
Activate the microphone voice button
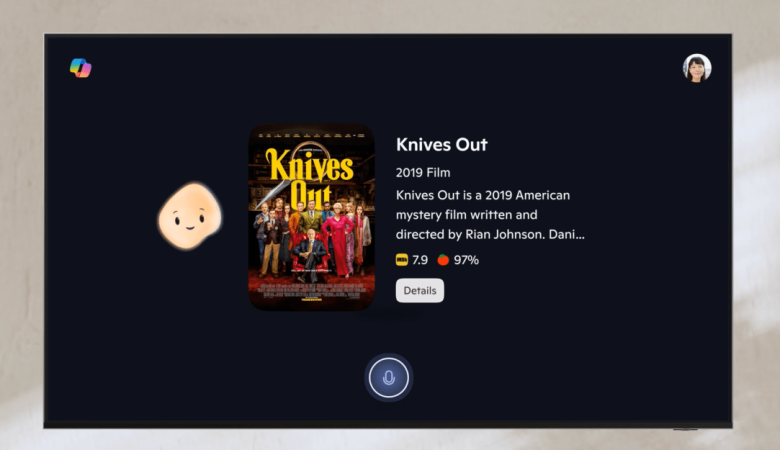[x=389, y=378]
